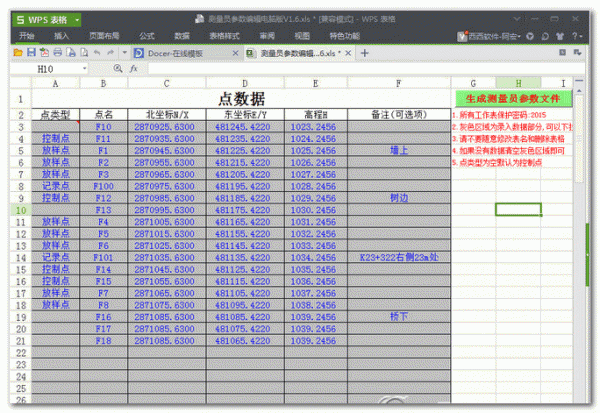Screen dimensions: 600x413
Task: Select the 备注(可选项) header cell
Action: (399, 114)
